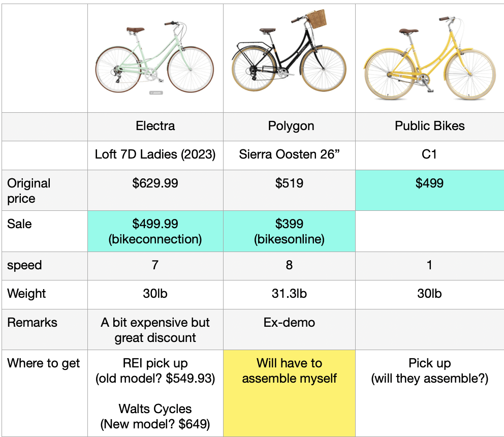Viewport: 504px width, 437px height.
Task: Click the black Polygon bike with basket image
Action: (x=289, y=50)
